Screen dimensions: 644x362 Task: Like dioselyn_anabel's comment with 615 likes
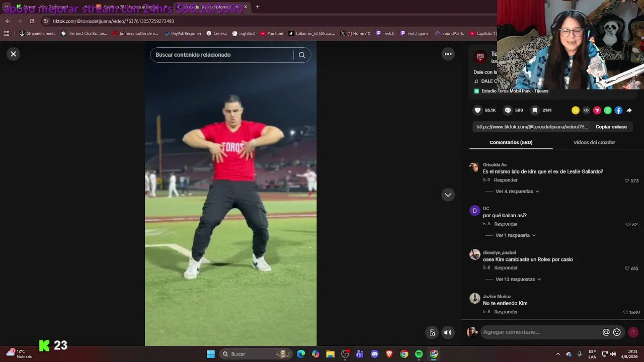point(627,268)
